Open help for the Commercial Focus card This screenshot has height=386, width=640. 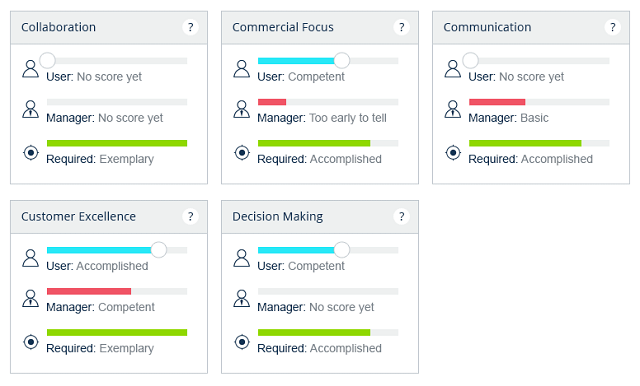coord(401,27)
